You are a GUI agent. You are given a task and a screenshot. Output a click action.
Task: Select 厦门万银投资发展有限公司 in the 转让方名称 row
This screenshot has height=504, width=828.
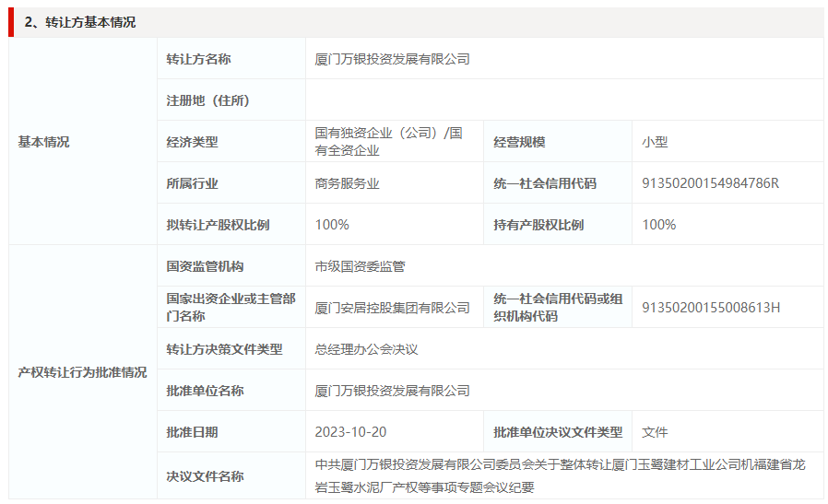click(393, 59)
